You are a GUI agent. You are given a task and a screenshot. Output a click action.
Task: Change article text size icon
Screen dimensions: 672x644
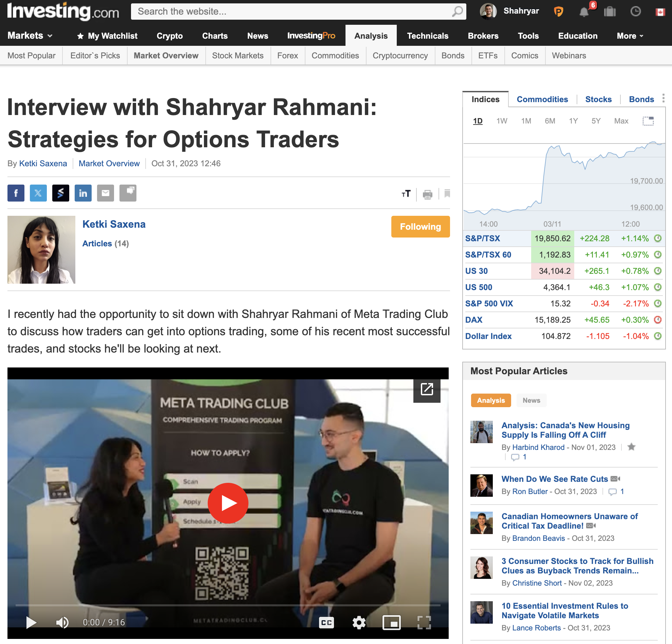click(x=406, y=194)
